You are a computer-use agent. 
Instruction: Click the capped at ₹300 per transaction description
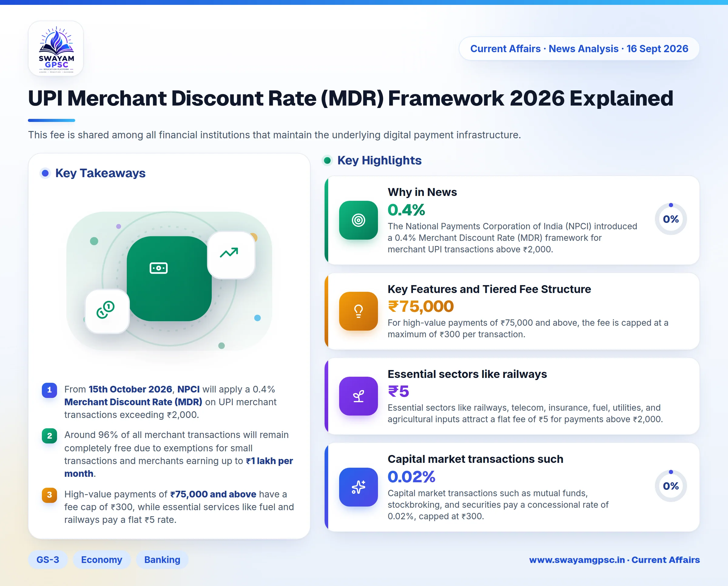pyautogui.click(x=528, y=328)
